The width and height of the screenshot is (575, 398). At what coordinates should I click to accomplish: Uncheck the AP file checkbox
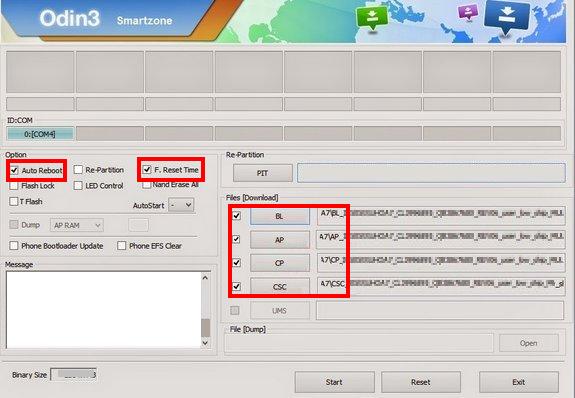[x=237, y=240]
